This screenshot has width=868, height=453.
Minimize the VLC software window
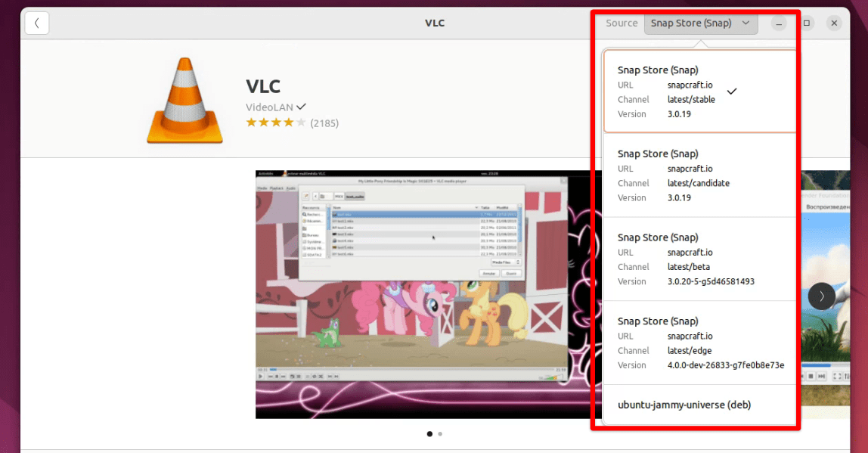coord(779,23)
